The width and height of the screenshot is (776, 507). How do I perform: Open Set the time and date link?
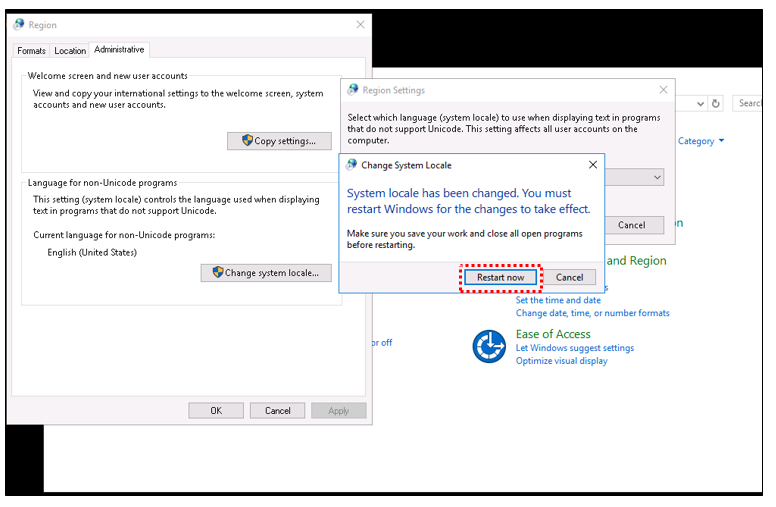(x=558, y=300)
